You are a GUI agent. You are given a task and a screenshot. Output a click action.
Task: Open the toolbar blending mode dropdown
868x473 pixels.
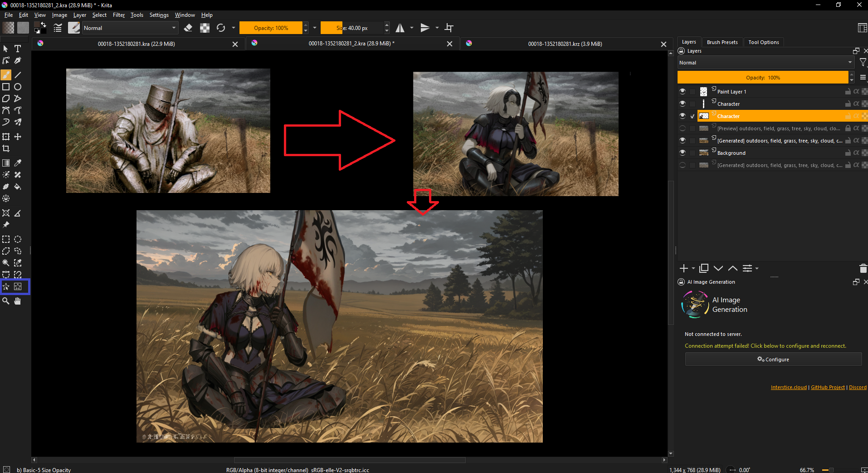tap(130, 28)
